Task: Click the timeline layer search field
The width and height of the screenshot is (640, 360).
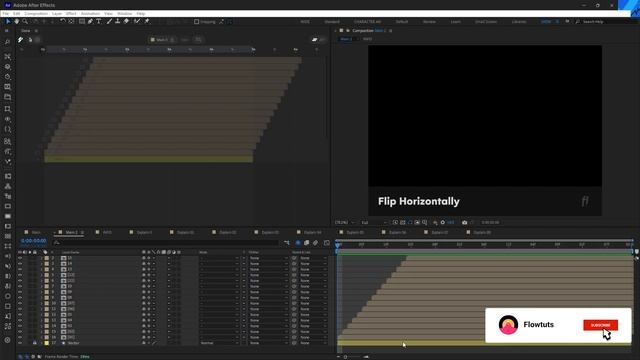Action: [x=165, y=243]
